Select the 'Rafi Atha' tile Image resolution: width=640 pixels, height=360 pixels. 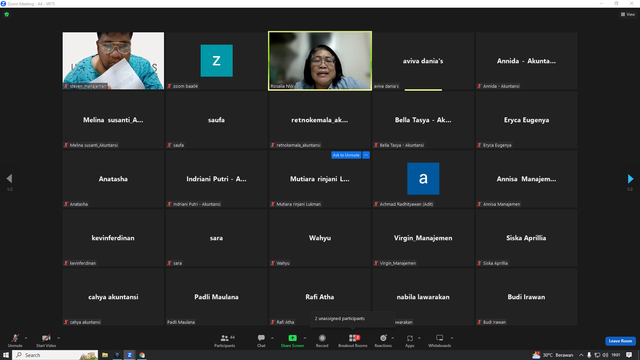point(320,297)
